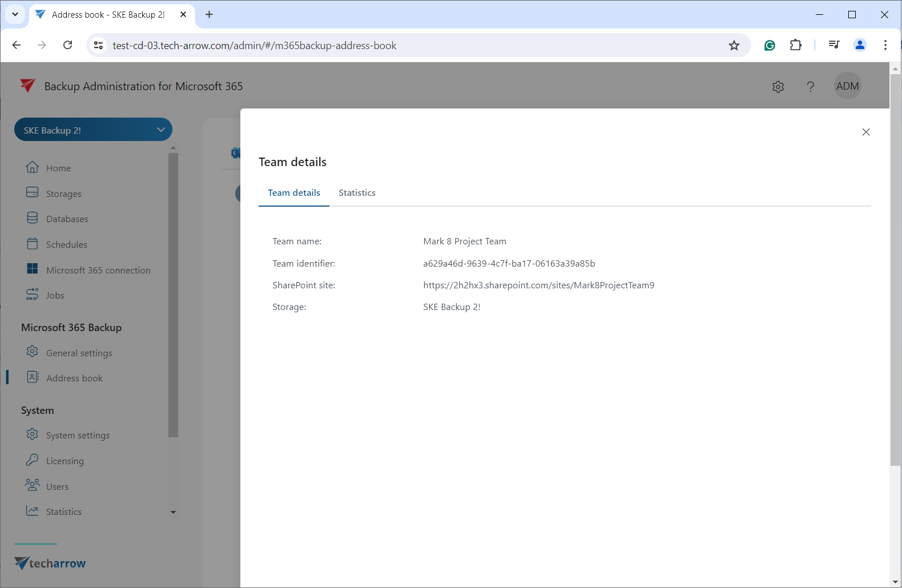Viewport: 902px width, 588px height.
Task: Open the Schedules calendar icon
Action: point(33,244)
